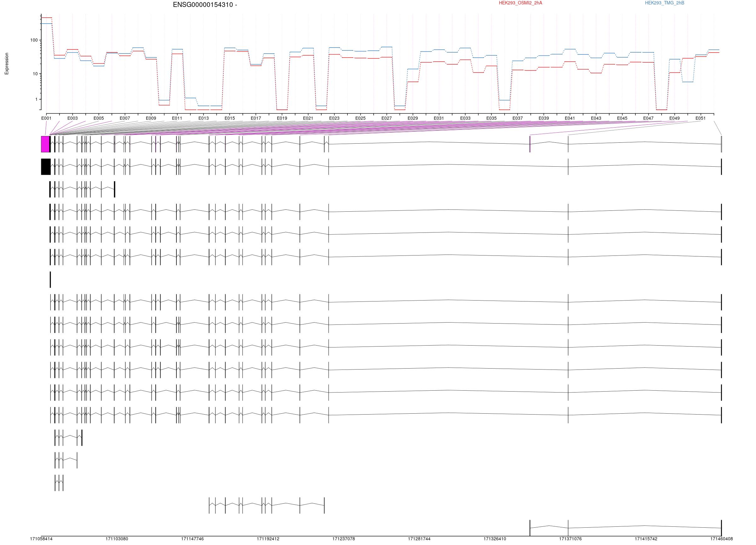The width and height of the screenshot is (756, 545).
Task: Click exon label E003
Action: (72, 118)
